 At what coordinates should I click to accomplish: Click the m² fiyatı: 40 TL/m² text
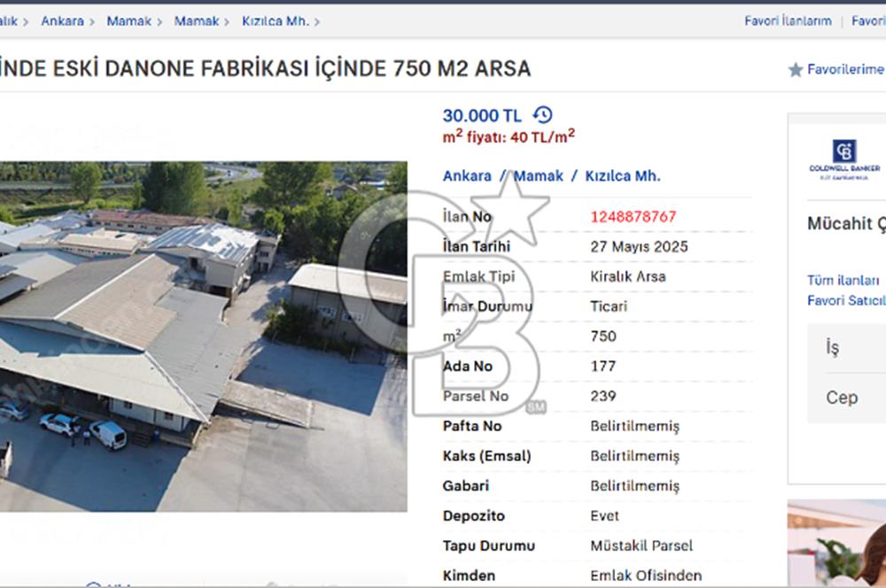coord(509,136)
